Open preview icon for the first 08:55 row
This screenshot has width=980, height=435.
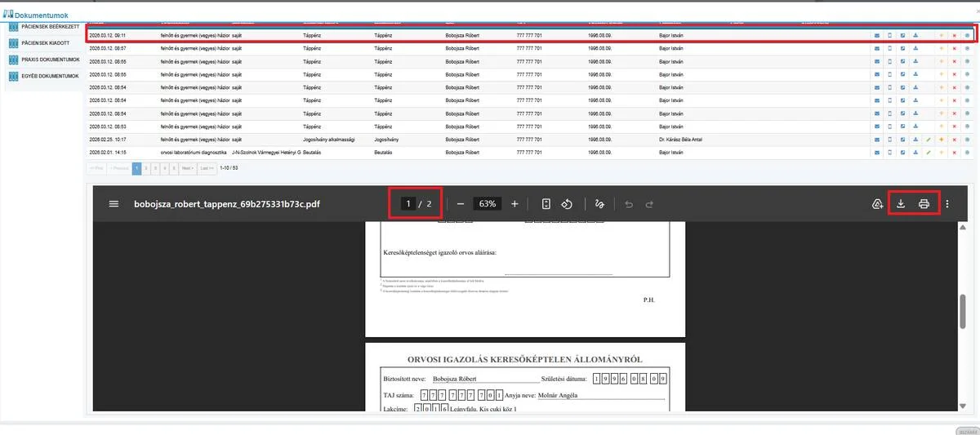point(903,61)
